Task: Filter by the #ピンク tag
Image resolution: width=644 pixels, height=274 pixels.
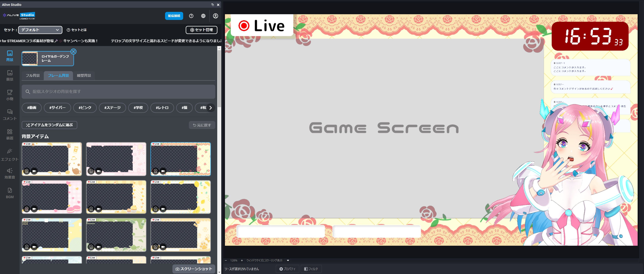Action: [x=85, y=108]
